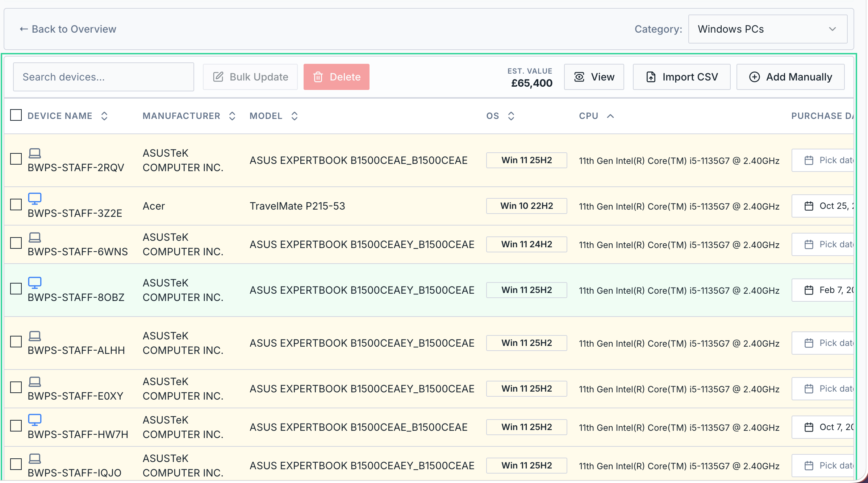Sort by Manufacturer column arrows
The image size is (868, 483).
(232, 116)
